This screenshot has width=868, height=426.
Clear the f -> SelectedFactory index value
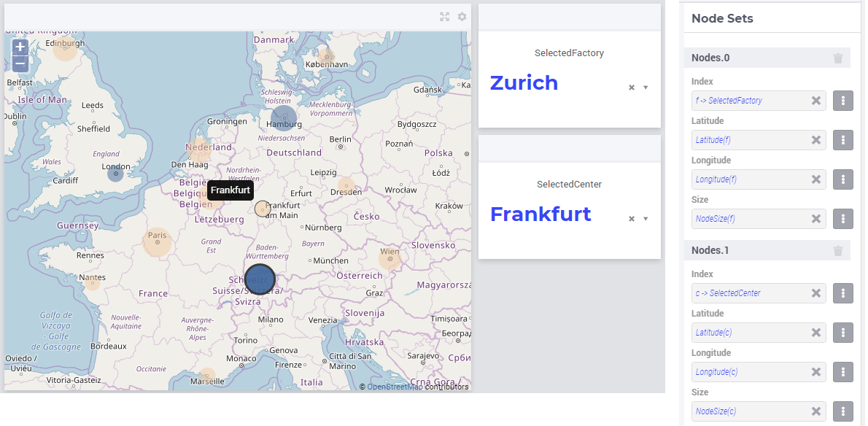coord(816,101)
